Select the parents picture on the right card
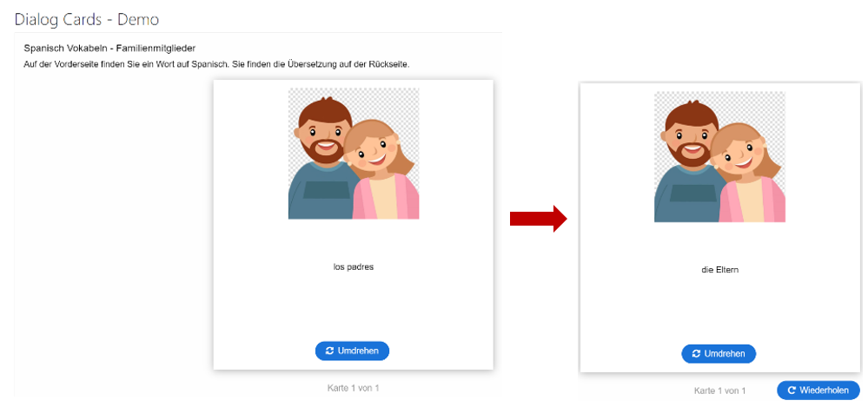868x407 pixels. [719, 157]
